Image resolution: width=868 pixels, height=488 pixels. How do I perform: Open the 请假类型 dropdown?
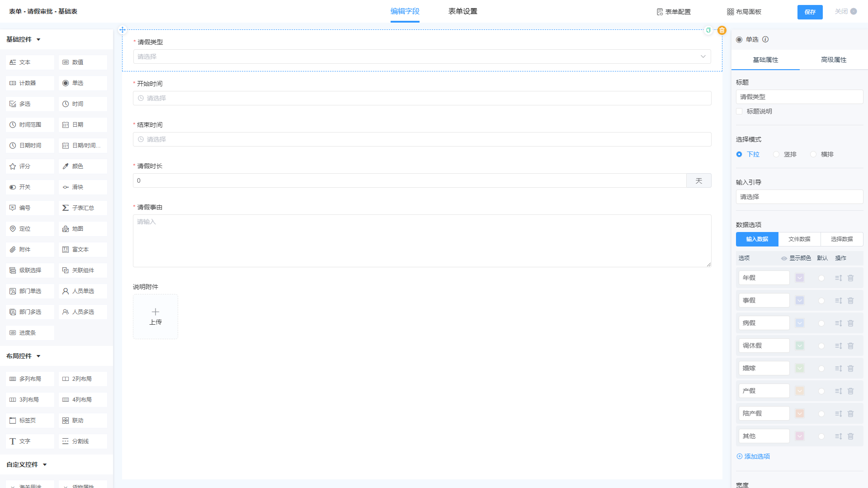(x=422, y=57)
